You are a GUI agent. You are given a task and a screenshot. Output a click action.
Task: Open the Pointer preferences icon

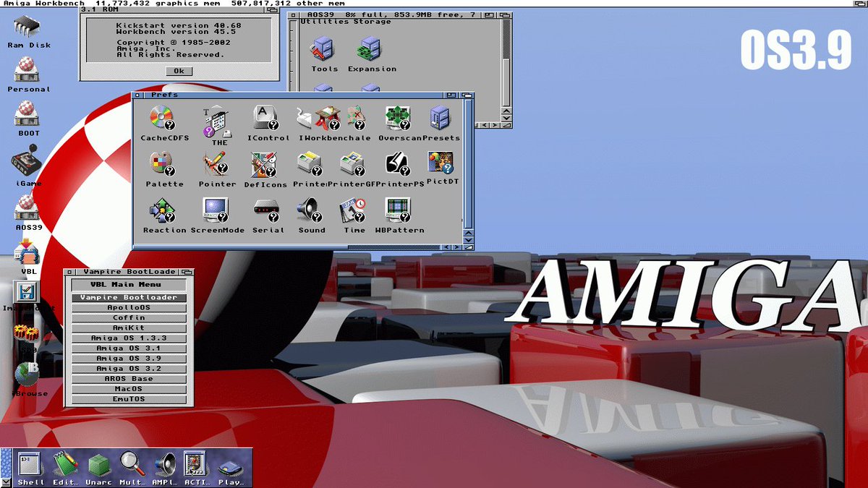216,164
